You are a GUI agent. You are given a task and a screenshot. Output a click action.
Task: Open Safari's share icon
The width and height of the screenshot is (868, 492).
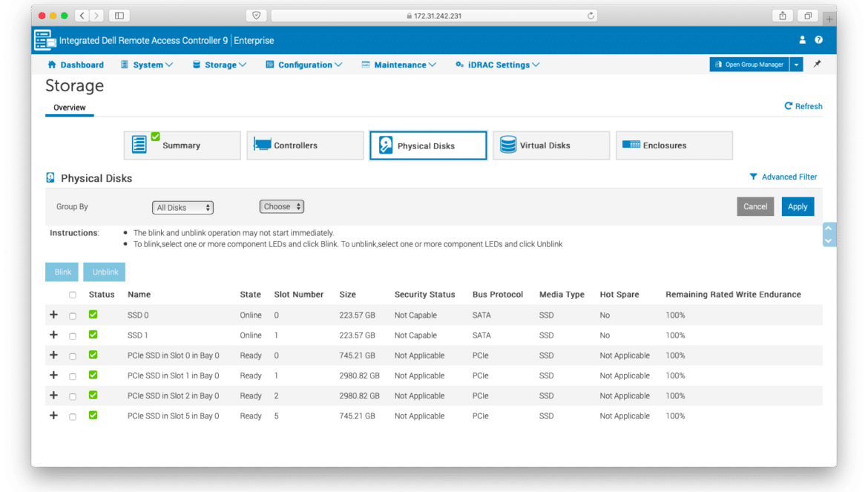point(782,16)
